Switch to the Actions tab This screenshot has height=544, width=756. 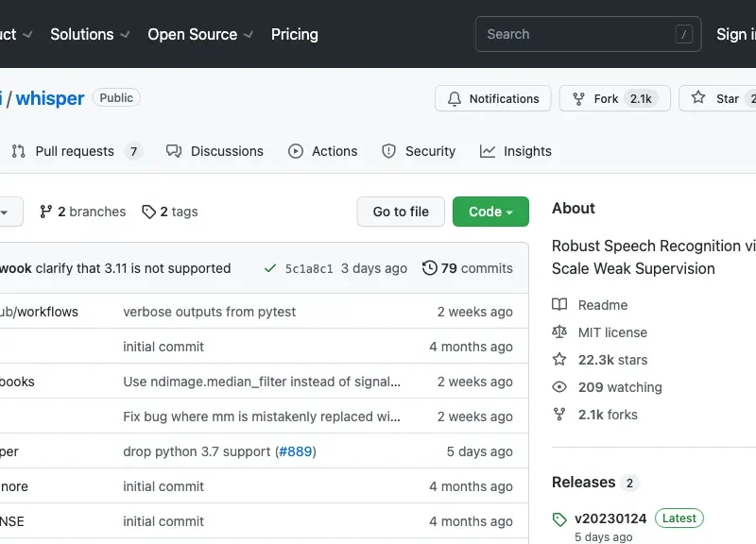point(322,151)
